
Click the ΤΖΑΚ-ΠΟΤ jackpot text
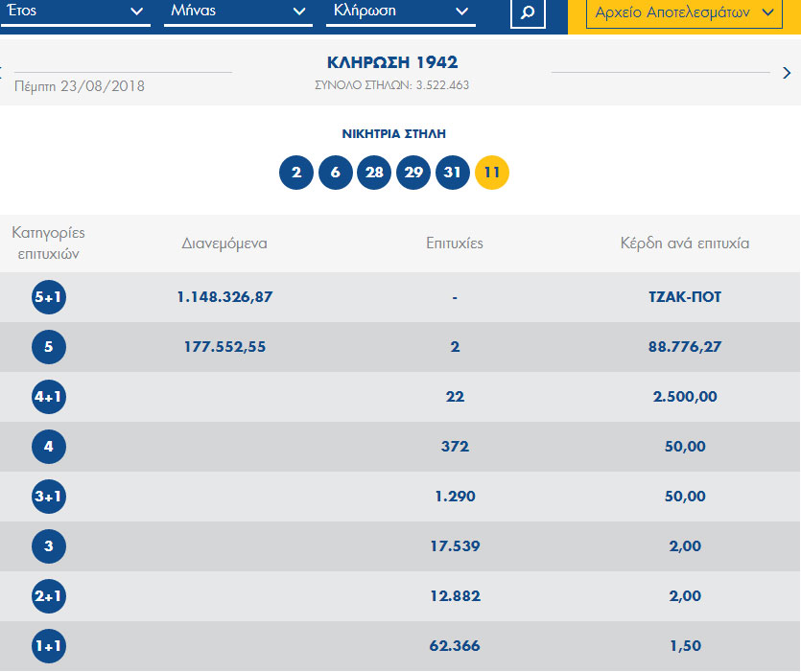684,297
